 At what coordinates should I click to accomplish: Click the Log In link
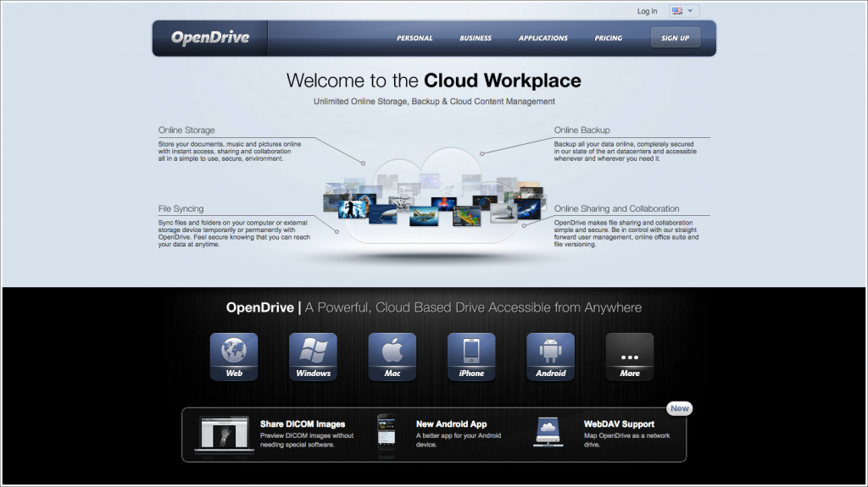pyautogui.click(x=647, y=11)
